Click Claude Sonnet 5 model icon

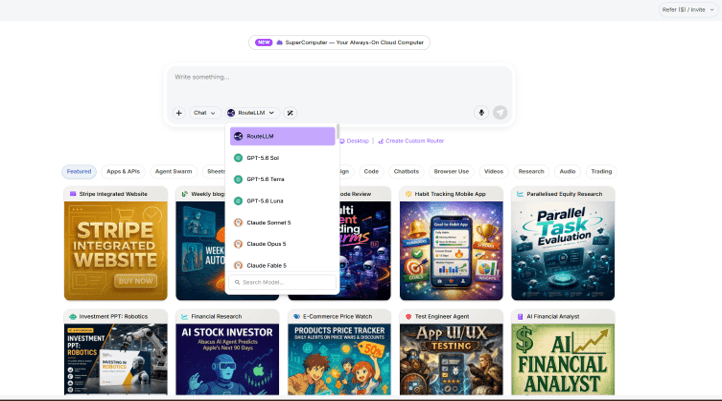pyautogui.click(x=238, y=222)
